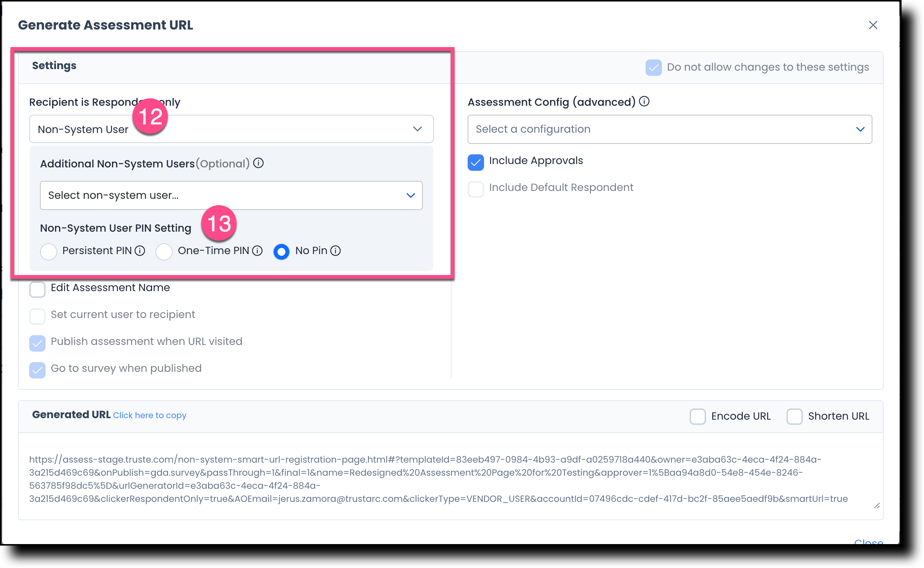Click info icon beside No Pin
This screenshot has height=568, width=924.
click(335, 251)
